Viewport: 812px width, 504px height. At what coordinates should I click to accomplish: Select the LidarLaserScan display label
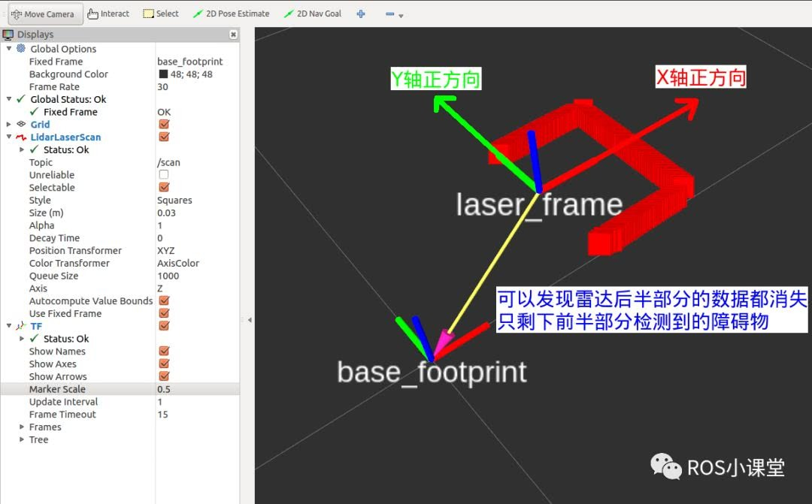65,137
